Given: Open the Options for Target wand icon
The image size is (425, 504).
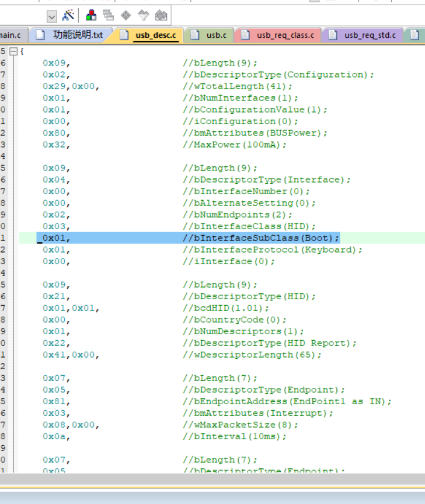Looking at the screenshot, I should pos(68,15).
